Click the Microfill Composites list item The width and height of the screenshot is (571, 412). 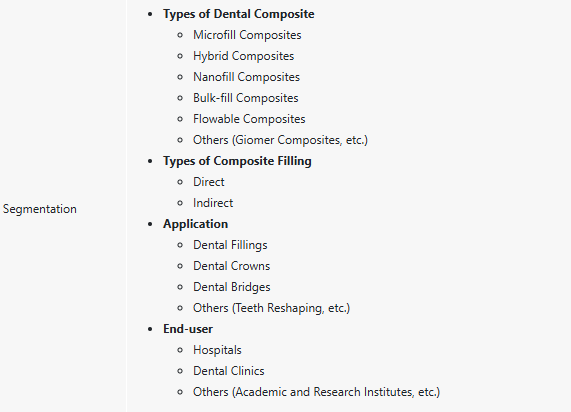(247, 35)
